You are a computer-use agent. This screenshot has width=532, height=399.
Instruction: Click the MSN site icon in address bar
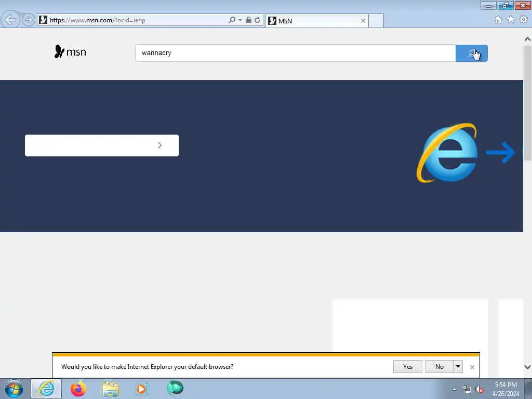tap(43, 20)
